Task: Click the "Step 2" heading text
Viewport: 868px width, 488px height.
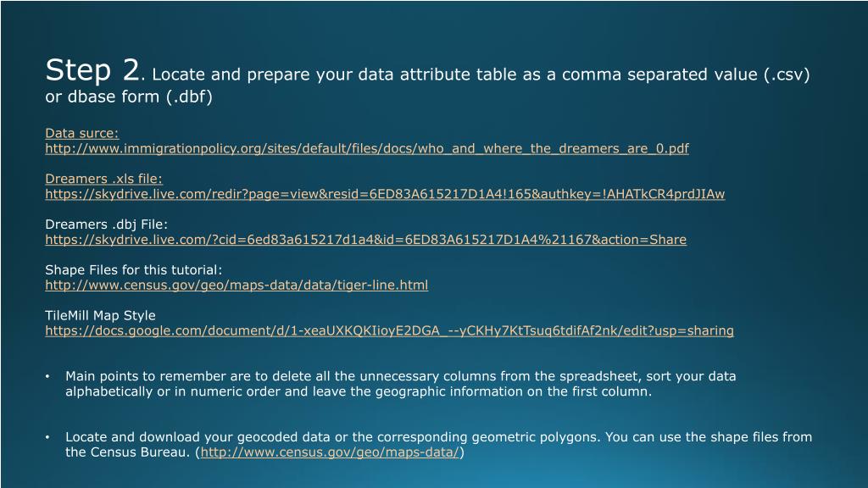Action: point(92,71)
